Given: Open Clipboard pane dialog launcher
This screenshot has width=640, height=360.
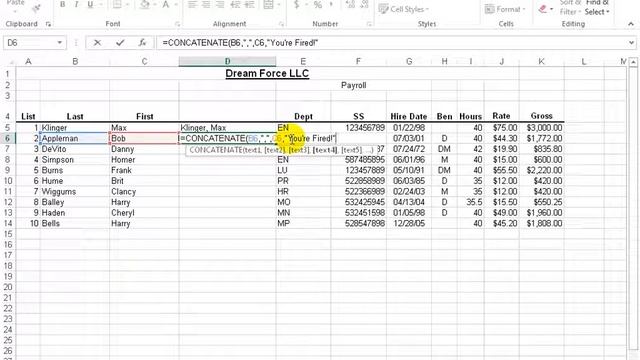Looking at the screenshot, I should point(48,24).
